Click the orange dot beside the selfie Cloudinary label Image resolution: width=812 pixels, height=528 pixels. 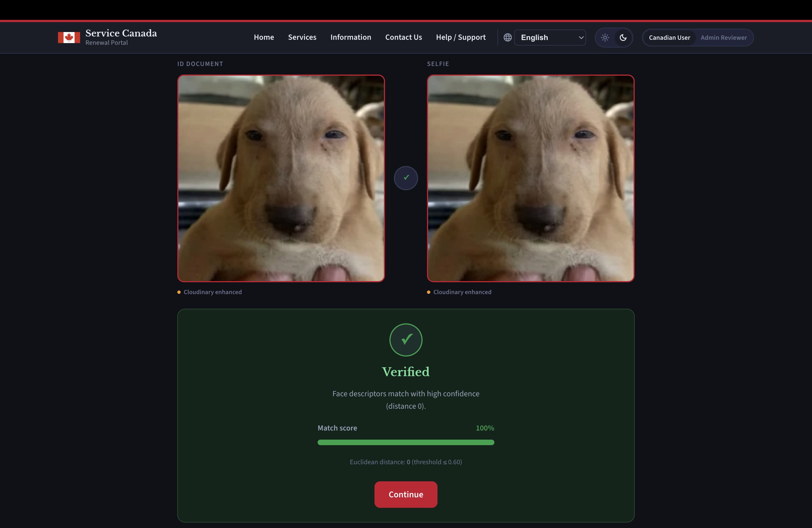429,292
